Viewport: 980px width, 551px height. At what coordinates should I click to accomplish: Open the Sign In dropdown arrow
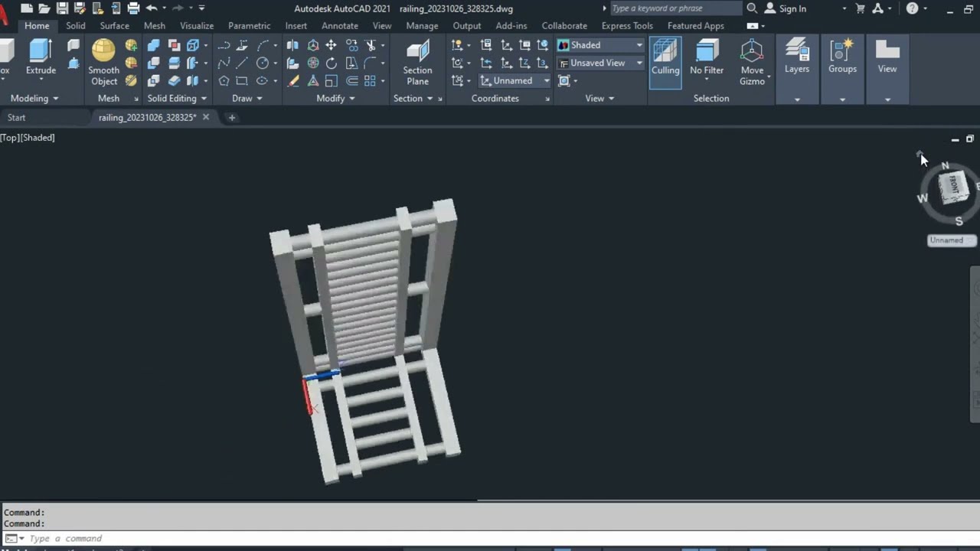pos(844,8)
